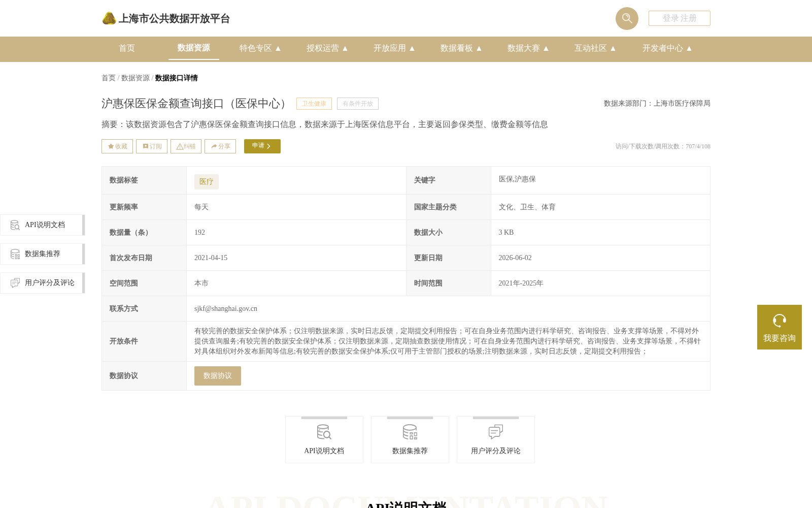Viewport: 812px width, 508px height.
Task: Click update date 2026-06-02
Action: tap(515, 258)
